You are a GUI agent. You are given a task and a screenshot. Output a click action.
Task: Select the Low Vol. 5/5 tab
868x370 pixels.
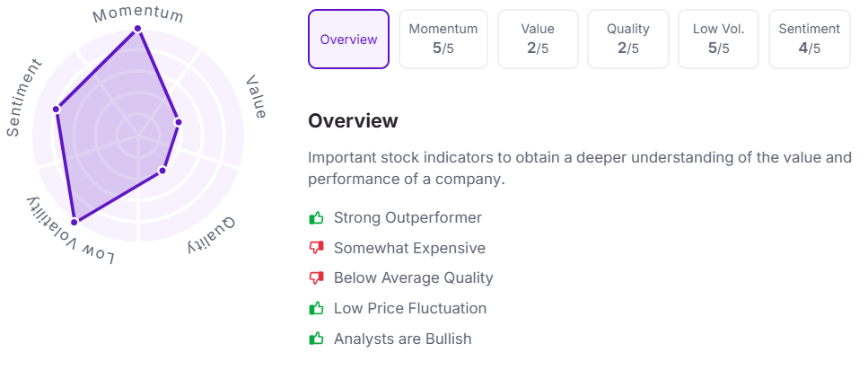(718, 40)
